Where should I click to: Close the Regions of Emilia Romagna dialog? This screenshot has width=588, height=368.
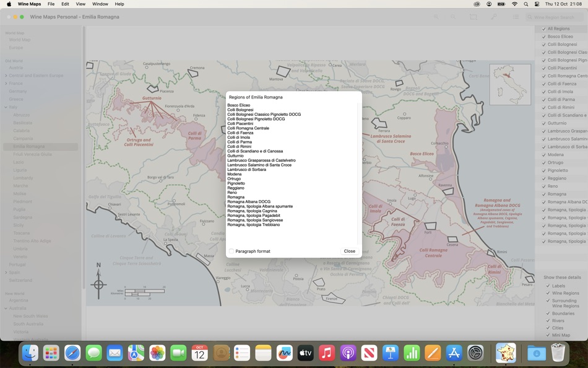[350, 251]
